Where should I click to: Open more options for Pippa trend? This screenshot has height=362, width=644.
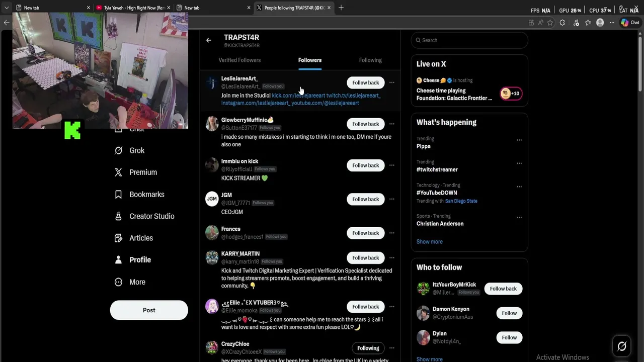pyautogui.click(x=519, y=140)
